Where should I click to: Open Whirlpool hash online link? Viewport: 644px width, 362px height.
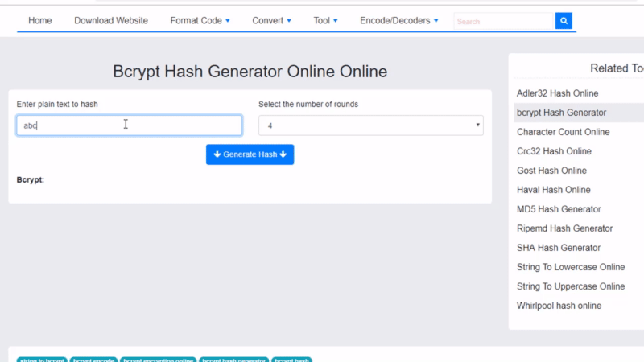pyautogui.click(x=559, y=306)
